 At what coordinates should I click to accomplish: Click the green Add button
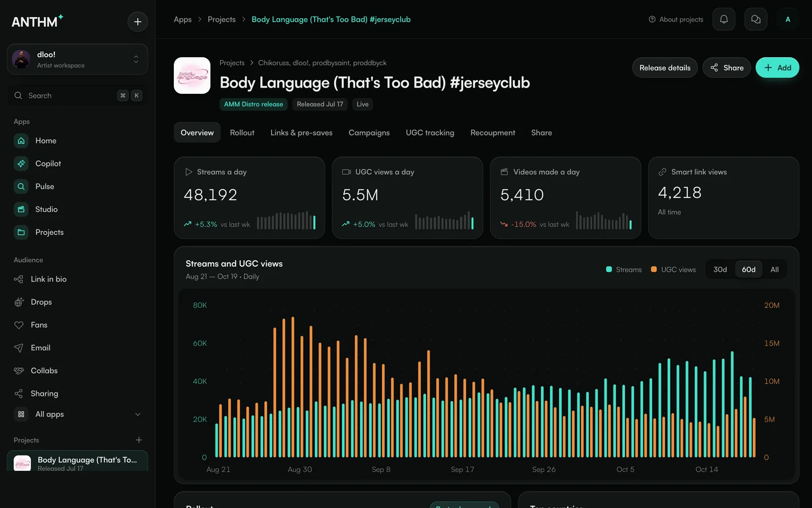[778, 68]
